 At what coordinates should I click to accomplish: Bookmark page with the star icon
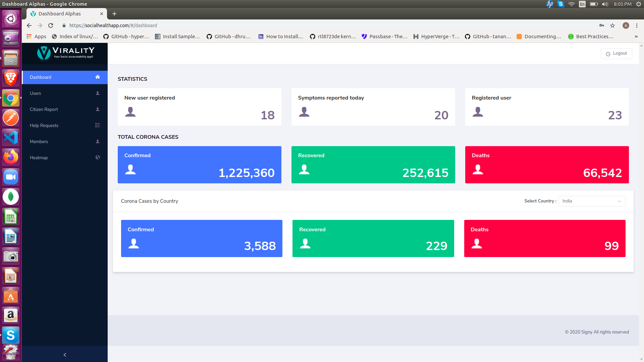(612, 25)
